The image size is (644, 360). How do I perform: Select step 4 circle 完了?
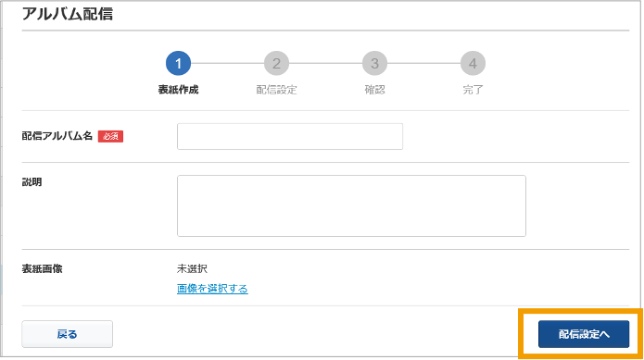tap(473, 64)
